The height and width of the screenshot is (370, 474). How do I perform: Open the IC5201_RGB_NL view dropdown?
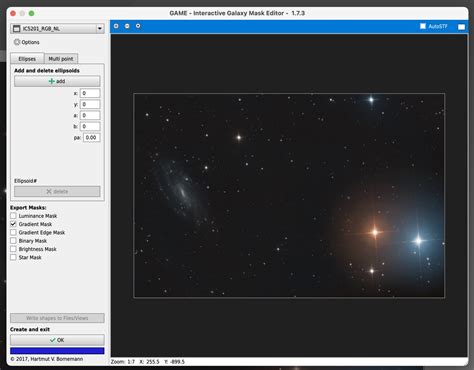57,29
